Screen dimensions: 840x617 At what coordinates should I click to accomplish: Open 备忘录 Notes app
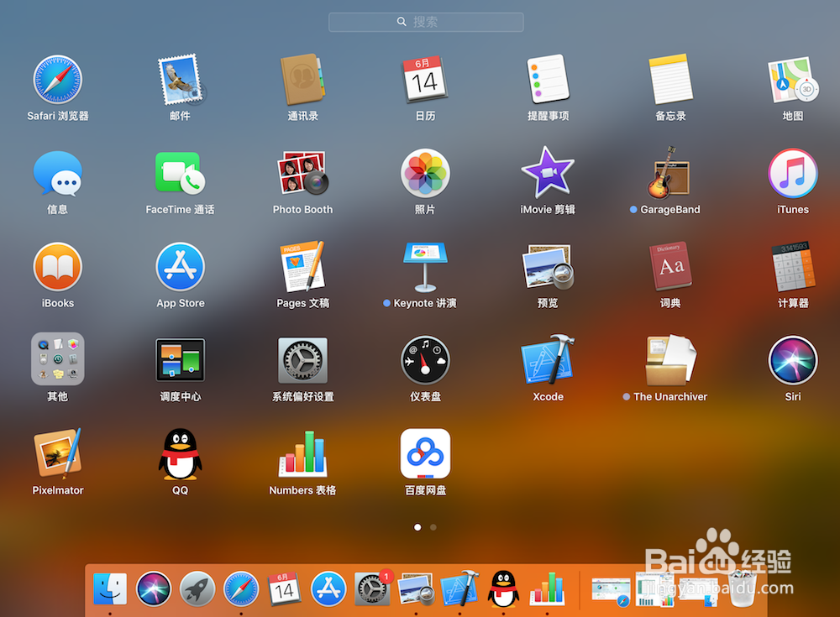click(670, 79)
